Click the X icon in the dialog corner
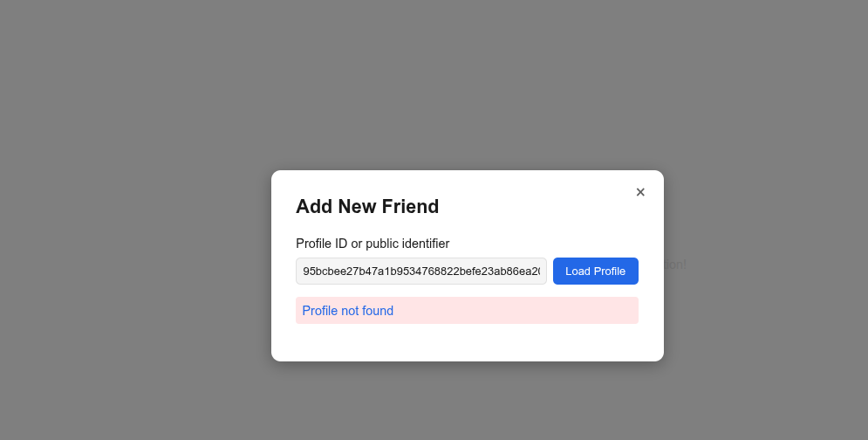The image size is (868, 440). point(640,192)
